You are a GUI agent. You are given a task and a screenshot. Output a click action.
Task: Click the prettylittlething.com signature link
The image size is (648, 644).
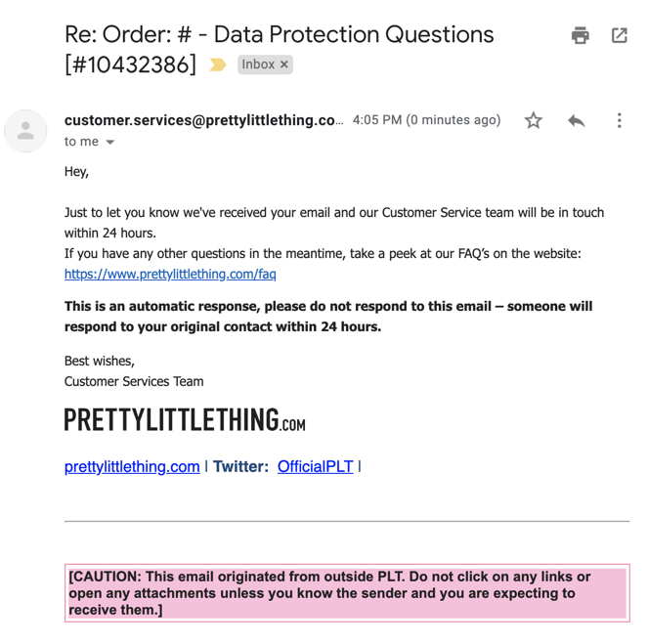coord(132,467)
